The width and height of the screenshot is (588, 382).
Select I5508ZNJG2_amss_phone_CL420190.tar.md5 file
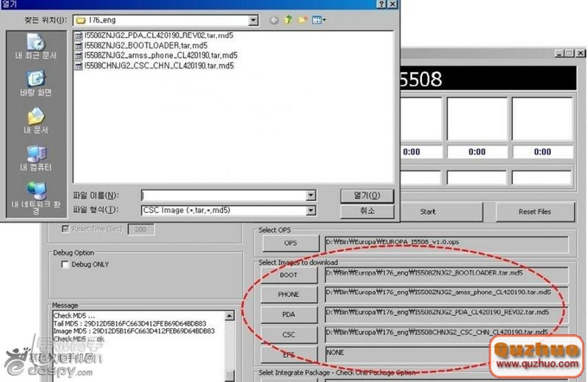[x=157, y=56]
